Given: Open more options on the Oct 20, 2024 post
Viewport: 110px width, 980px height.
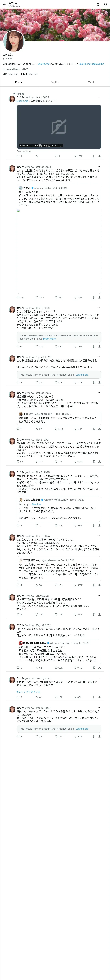Looking at the screenshot, I should [x=99, y=167].
